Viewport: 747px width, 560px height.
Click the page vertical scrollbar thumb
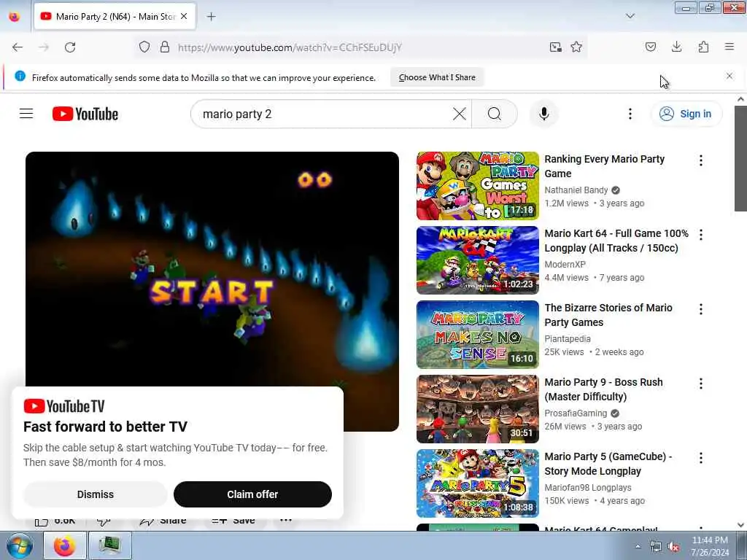click(x=740, y=158)
